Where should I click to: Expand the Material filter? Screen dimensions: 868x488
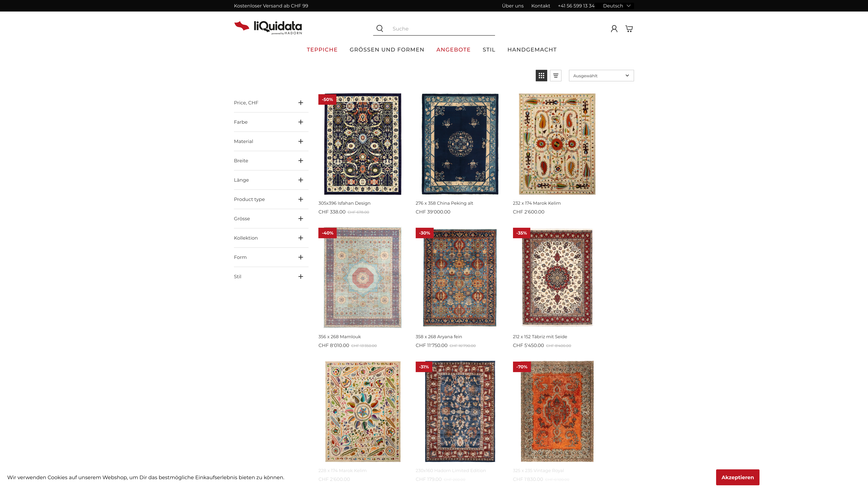point(300,141)
